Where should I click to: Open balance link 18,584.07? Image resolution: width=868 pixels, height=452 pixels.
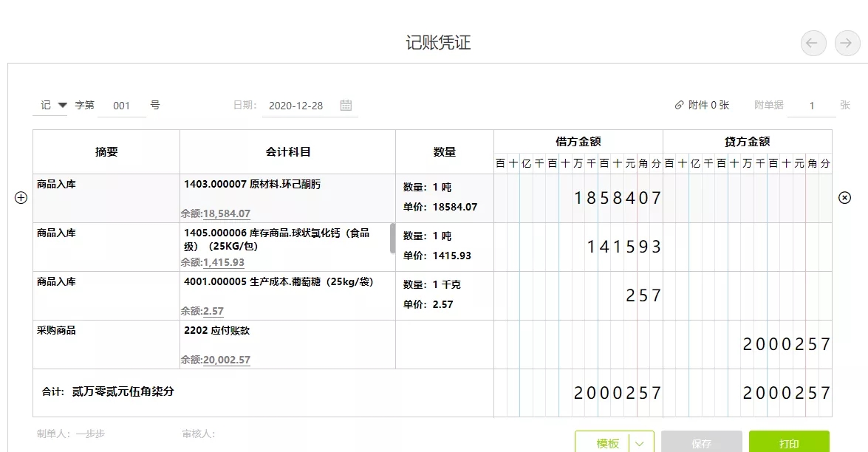(x=226, y=213)
